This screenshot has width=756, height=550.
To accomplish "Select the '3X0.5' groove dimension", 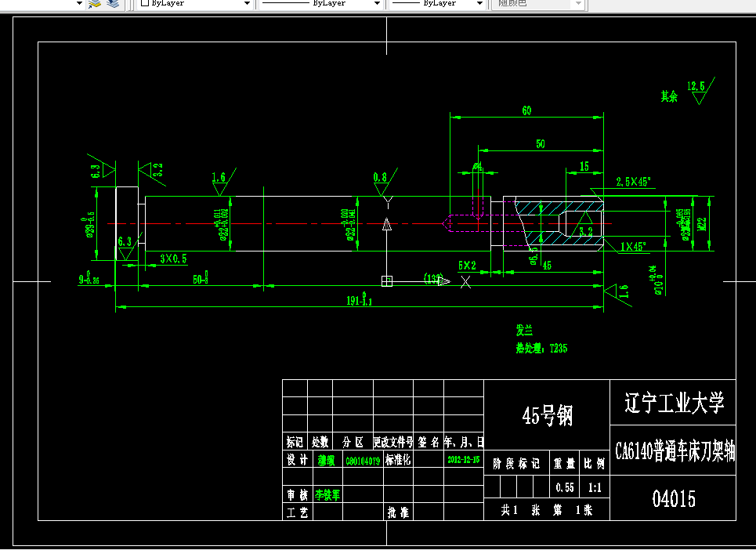I will coord(174,259).
